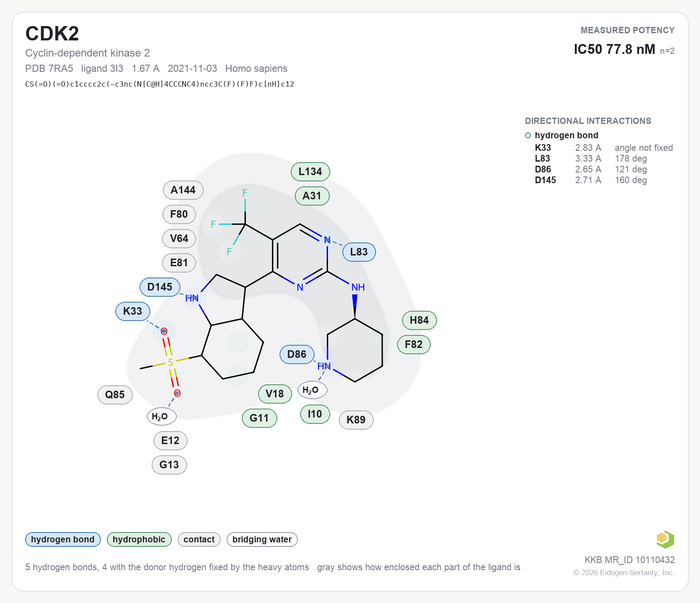Click the hydrogen bond circle marker
The height and width of the screenshot is (603, 700).
click(528, 136)
